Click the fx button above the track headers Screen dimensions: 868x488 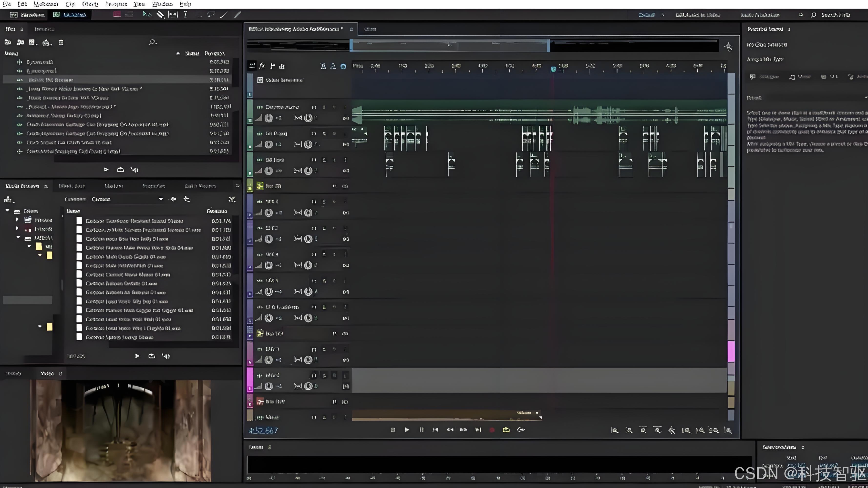point(262,66)
